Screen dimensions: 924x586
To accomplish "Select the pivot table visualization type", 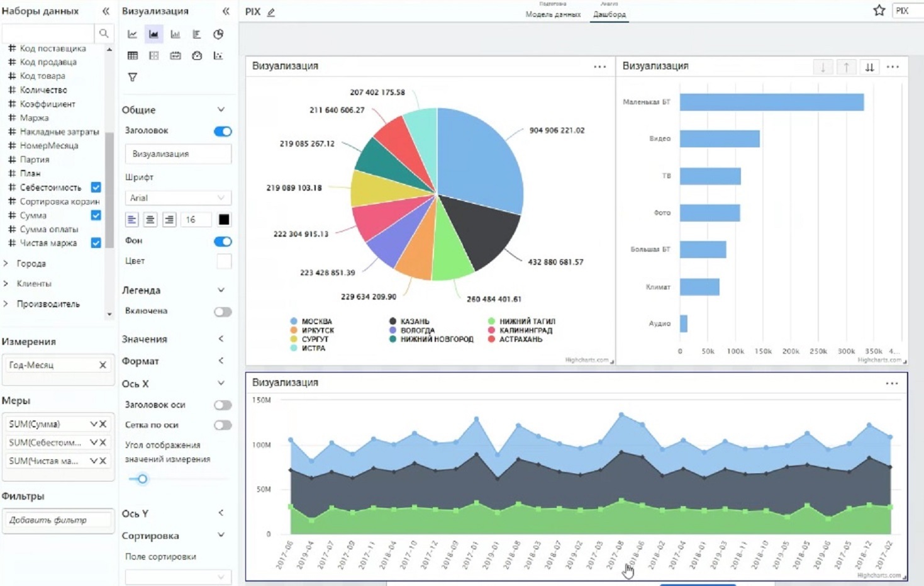I will pyautogui.click(x=153, y=55).
